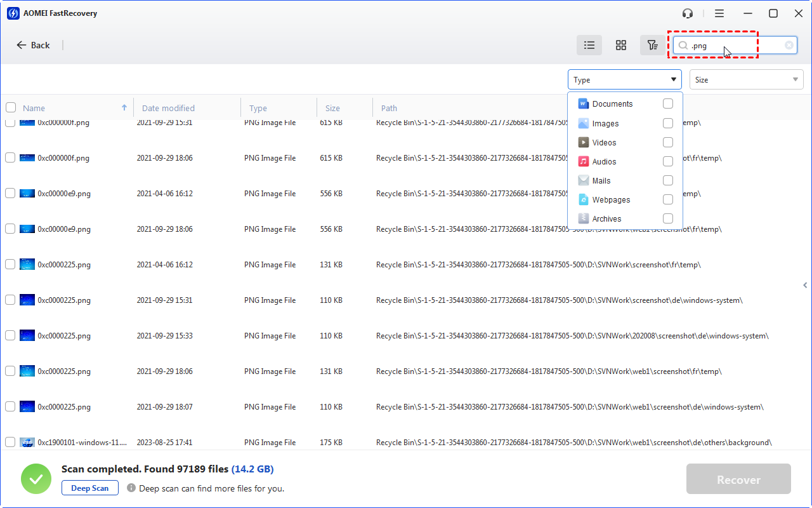812x508 pixels.
Task: Click path ending in de\others\background\
Action: point(574,443)
